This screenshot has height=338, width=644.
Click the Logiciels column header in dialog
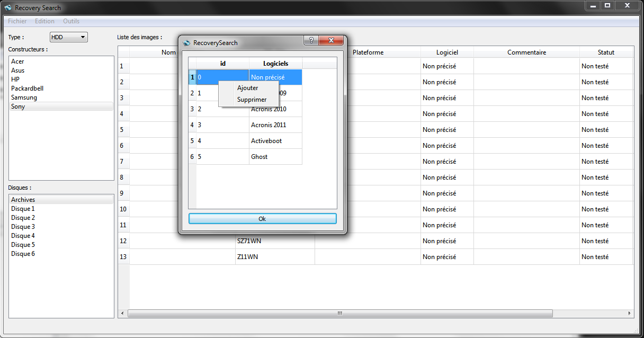coord(275,64)
